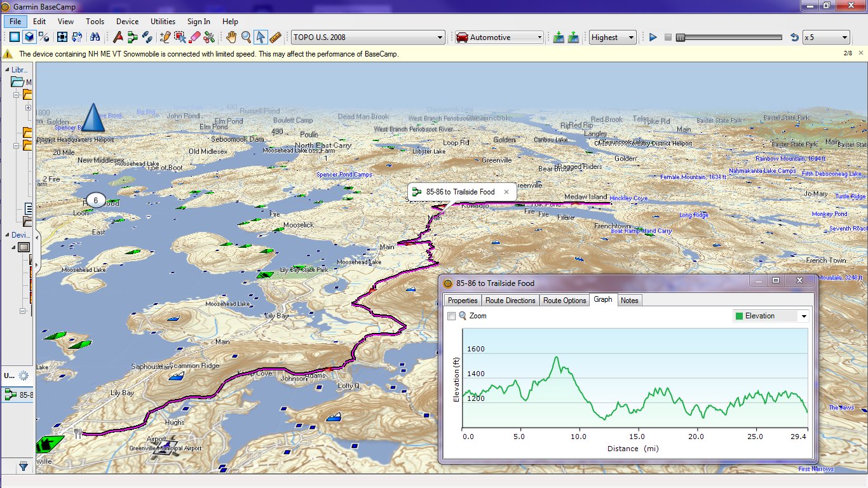The height and width of the screenshot is (488, 868).
Task: Open the File menu
Action: click(x=15, y=22)
